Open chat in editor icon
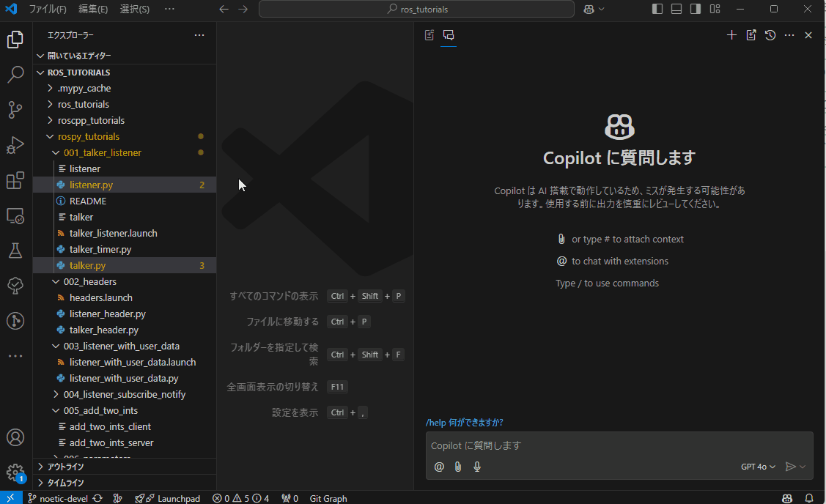The image size is (826, 504). click(751, 35)
